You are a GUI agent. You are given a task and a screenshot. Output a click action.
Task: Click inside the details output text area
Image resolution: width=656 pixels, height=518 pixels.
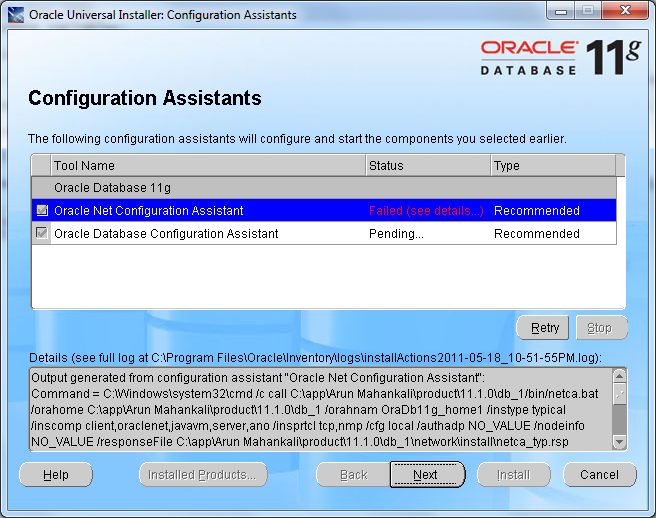coord(321,409)
